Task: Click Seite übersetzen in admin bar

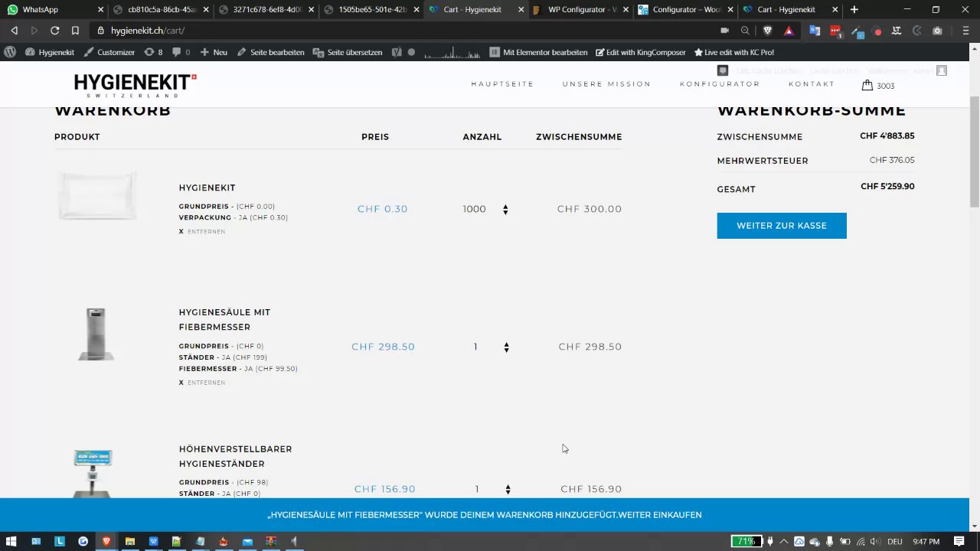Action: [348, 52]
